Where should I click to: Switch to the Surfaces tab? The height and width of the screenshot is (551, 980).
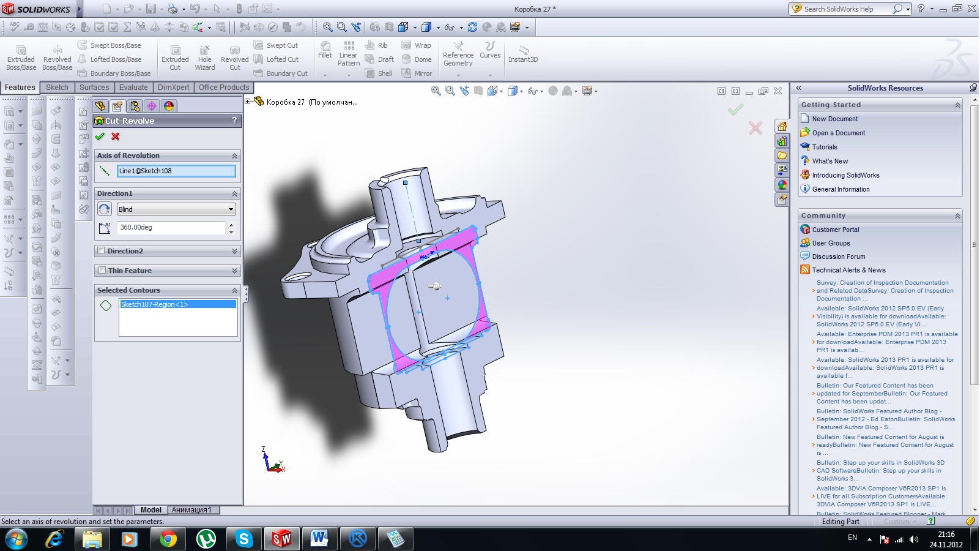point(94,88)
